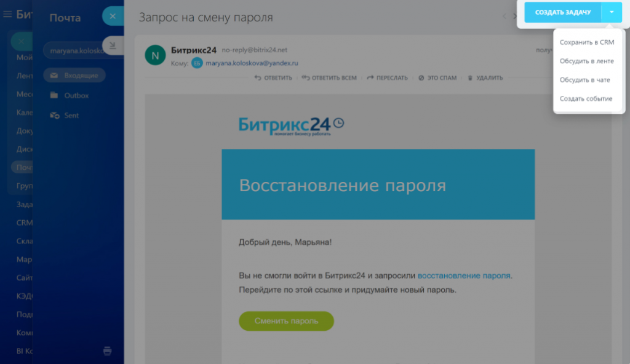This screenshot has width=630, height=364.
Task: Click the reply arrow icon
Action: (258, 78)
